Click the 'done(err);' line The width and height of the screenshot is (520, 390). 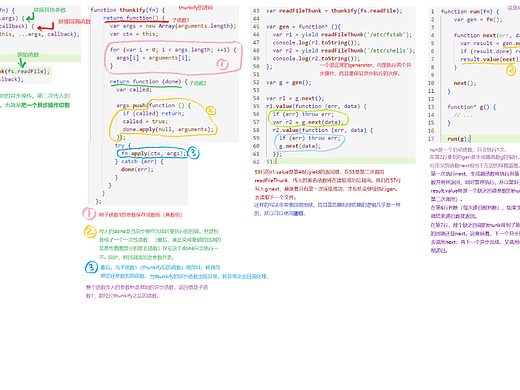(137, 169)
